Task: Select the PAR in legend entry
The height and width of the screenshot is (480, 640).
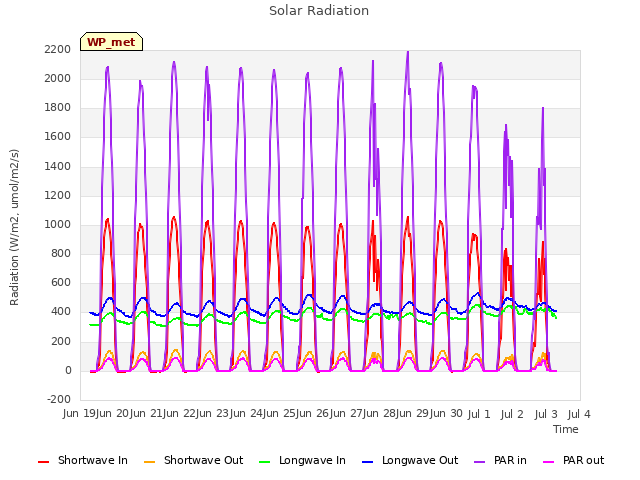Action: tap(500, 460)
